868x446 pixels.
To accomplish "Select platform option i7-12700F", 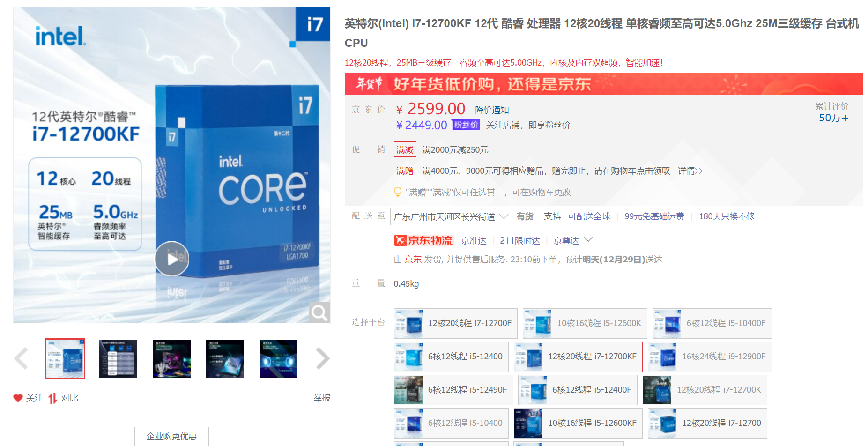I will pyautogui.click(x=456, y=323).
